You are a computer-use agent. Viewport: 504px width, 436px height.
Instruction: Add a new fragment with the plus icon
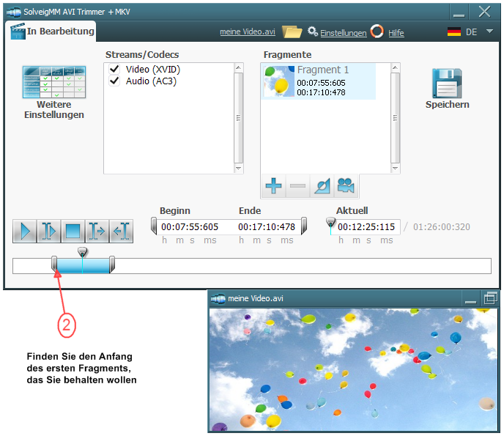(273, 185)
